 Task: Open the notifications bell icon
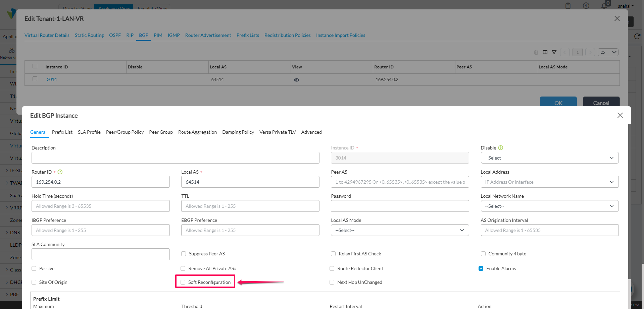point(604,6)
